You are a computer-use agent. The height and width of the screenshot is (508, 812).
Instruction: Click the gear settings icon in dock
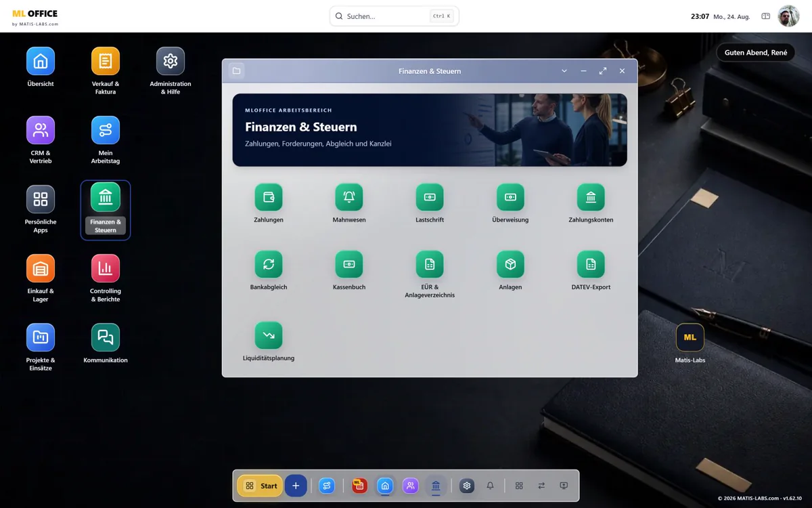click(467, 486)
